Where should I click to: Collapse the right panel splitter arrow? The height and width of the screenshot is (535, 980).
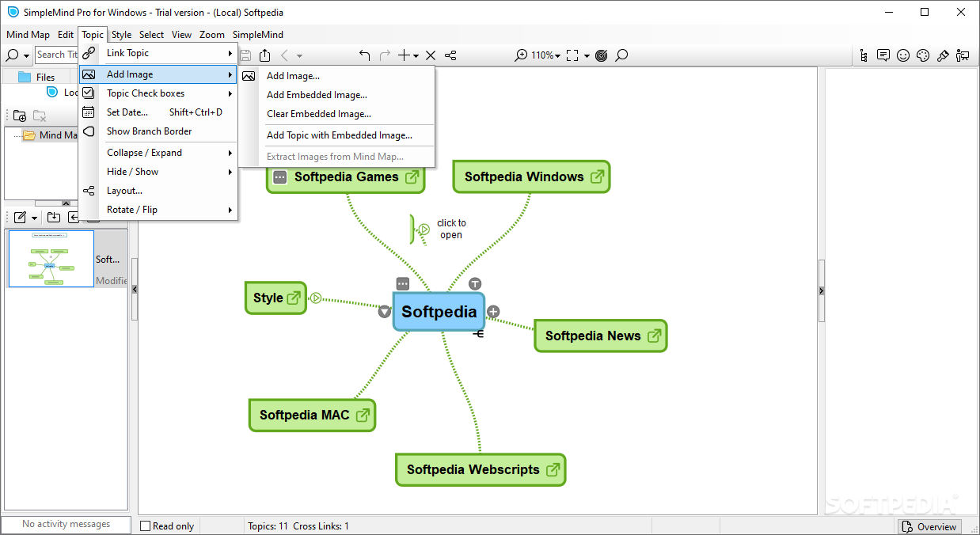click(x=822, y=290)
